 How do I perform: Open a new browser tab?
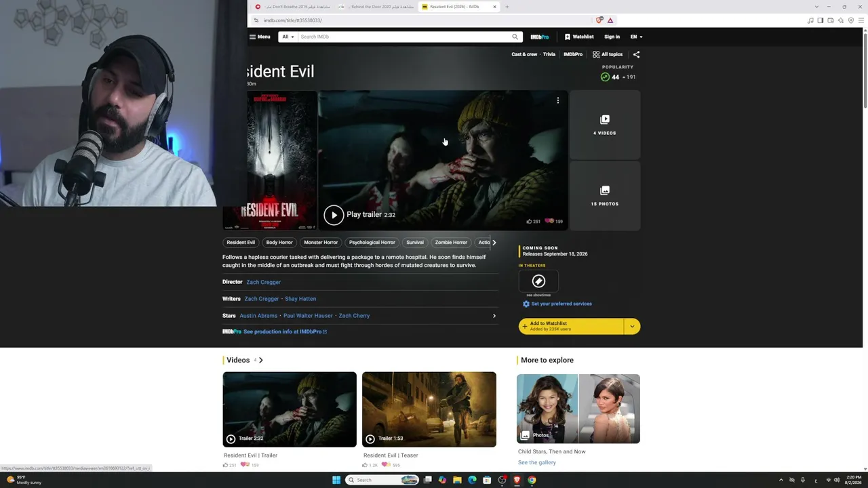pos(507,7)
